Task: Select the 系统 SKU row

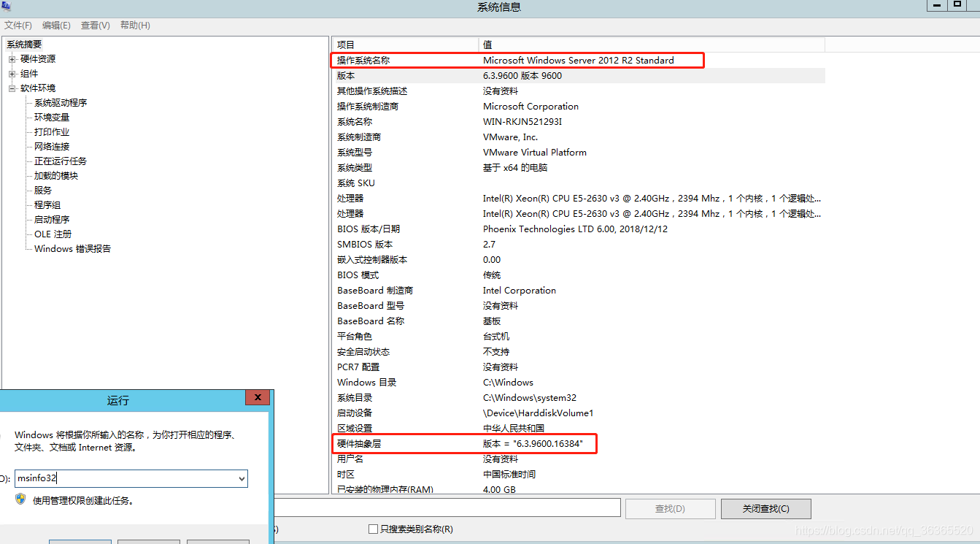Action: pyautogui.click(x=579, y=183)
